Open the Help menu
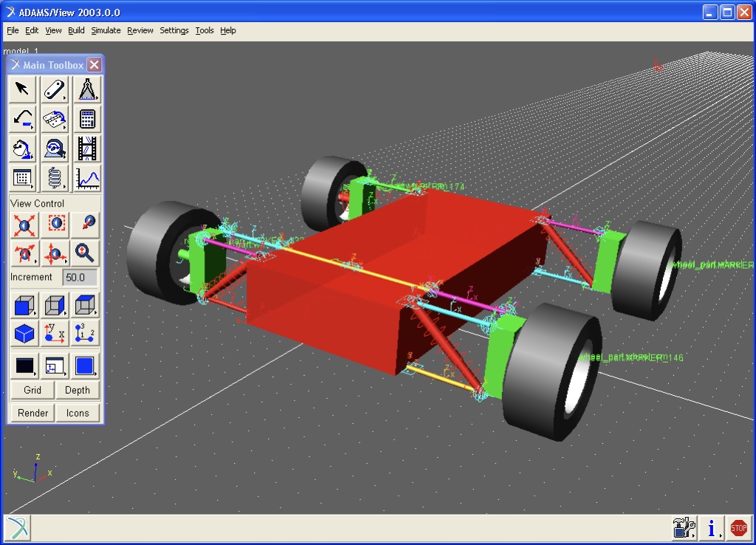Screen dimensions: 756x545 tap(228, 30)
